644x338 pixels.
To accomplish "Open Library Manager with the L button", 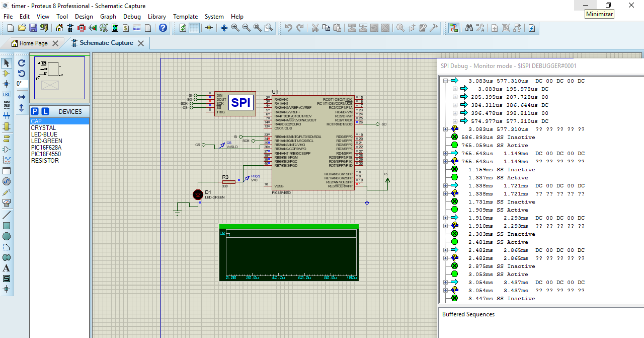I will coord(45,111).
